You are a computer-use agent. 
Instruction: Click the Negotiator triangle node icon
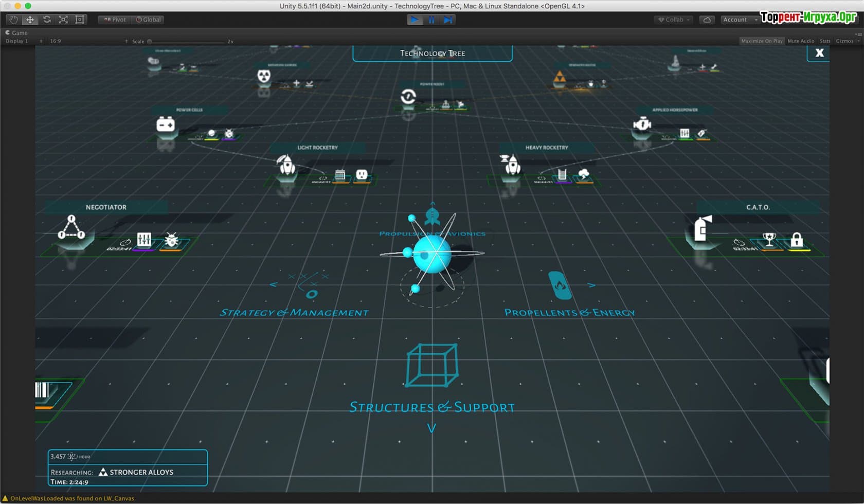point(71,228)
